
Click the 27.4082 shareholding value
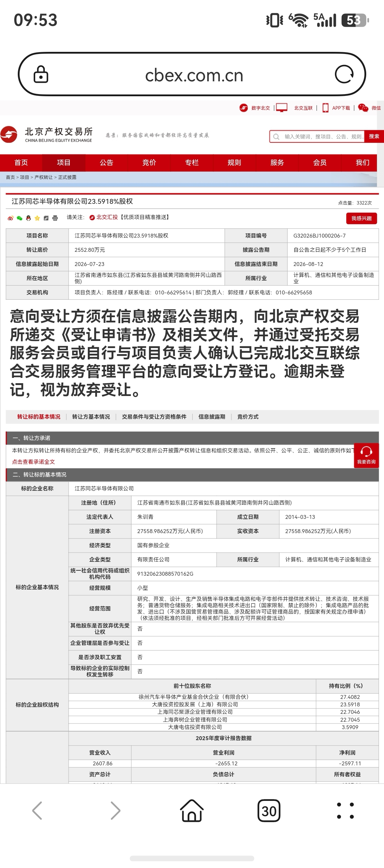click(350, 697)
